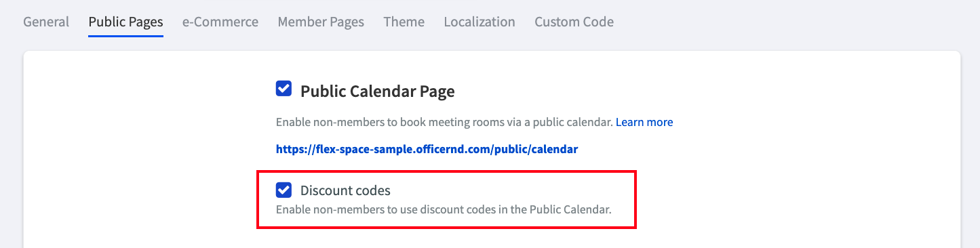Open the General settings tab
Image resolution: width=980 pixels, height=248 pixels.
46,22
